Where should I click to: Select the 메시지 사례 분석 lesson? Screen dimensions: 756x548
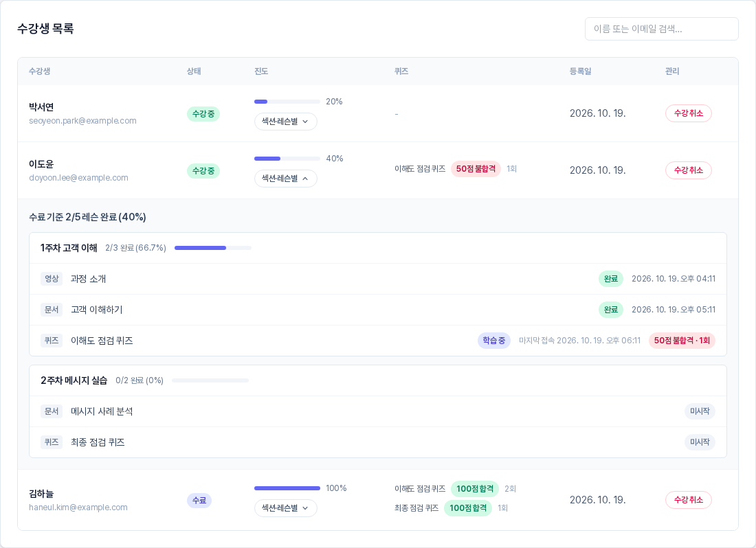pyautogui.click(x=102, y=412)
